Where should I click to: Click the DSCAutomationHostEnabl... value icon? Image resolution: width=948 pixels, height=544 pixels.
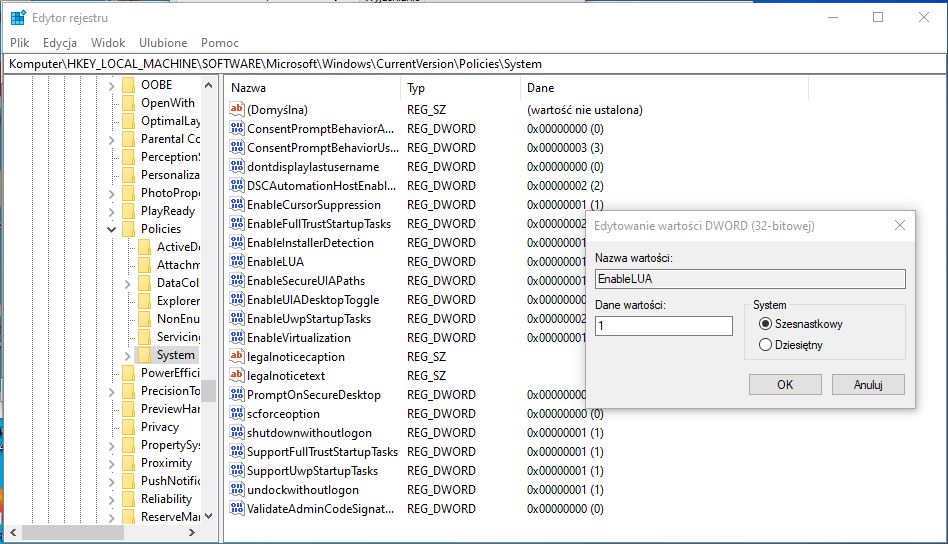(237, 186)
